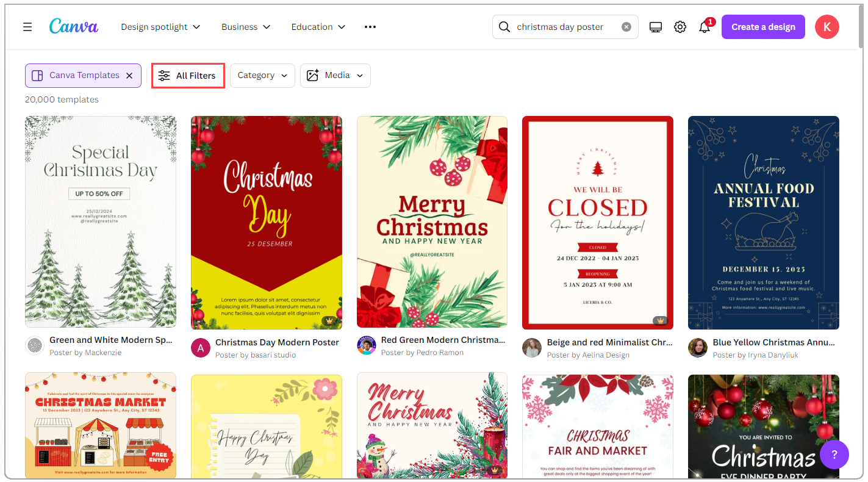
Task: Expand the Media dropdown
Action: (x=335, y=75)
